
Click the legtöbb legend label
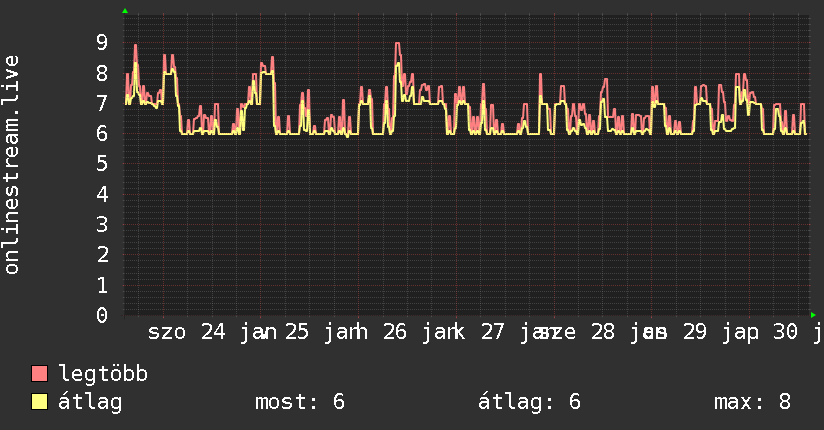(x=103, y=374)
